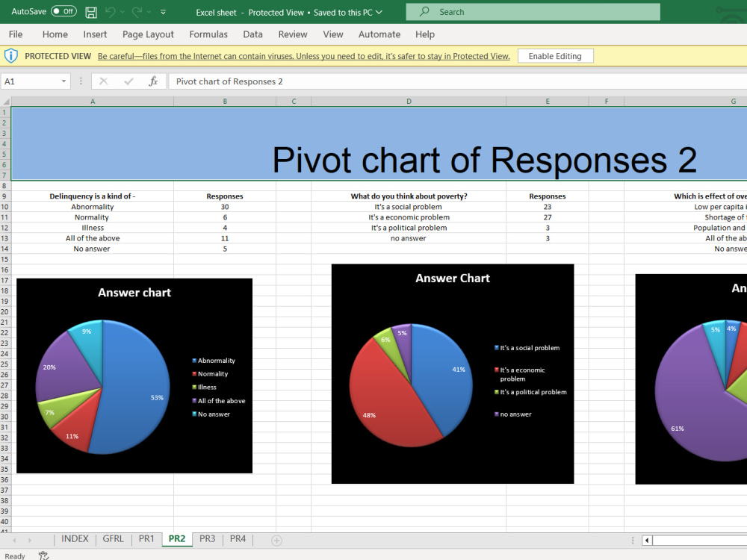Click the Protected View warning link

click(x=303, y=56)
